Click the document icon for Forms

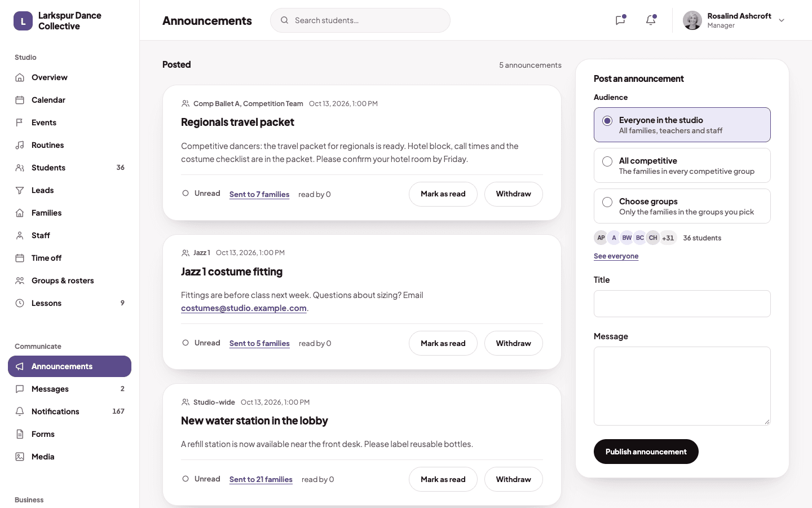[x=20, y=434]
